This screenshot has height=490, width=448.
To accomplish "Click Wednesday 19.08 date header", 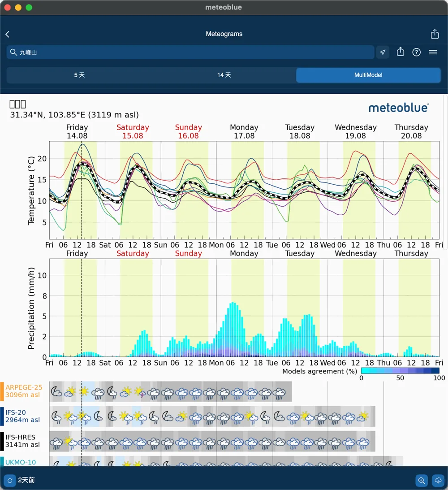I will tap(356, 131).
